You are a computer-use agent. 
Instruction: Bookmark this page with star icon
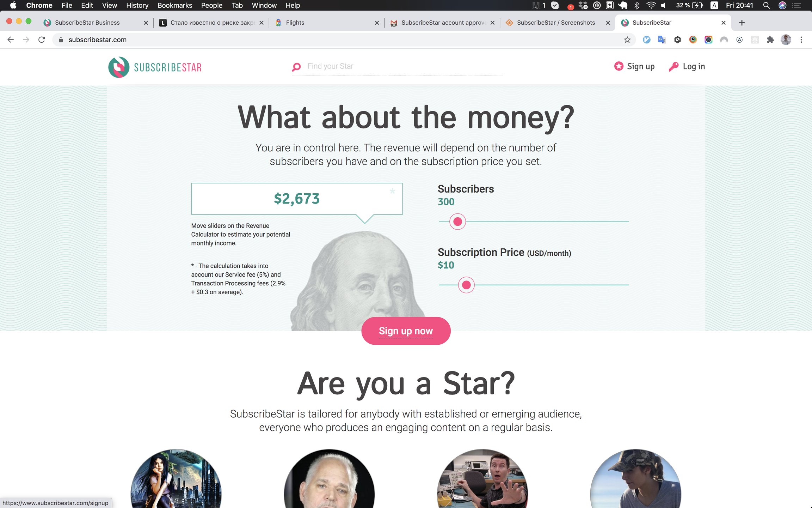point(627,40)
